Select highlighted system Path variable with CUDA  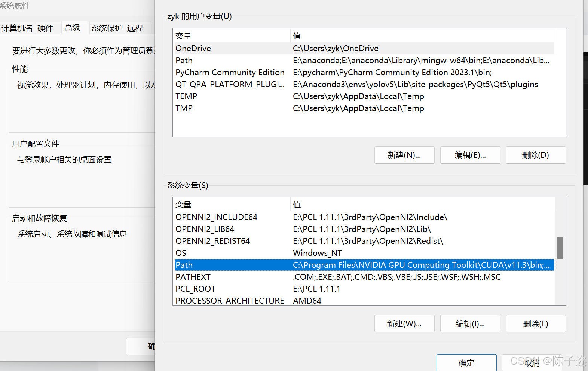point(364,265)
